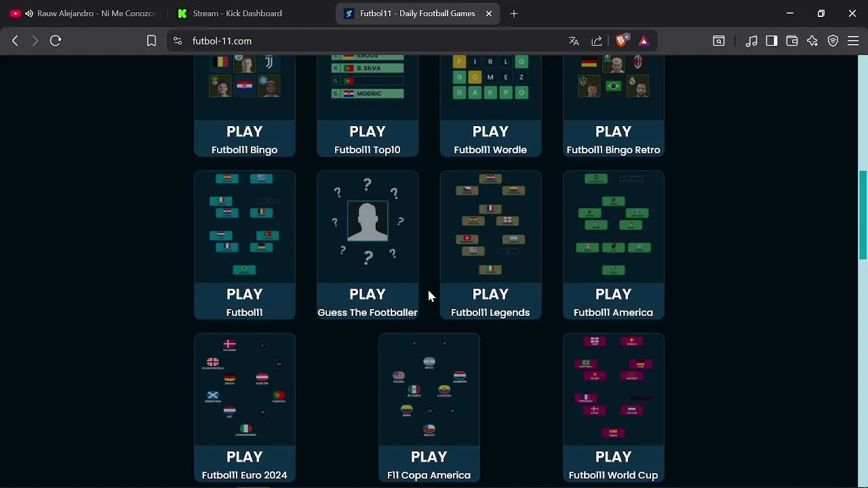Play Futbol11 Bingo Retro

[x=613, y=139]
